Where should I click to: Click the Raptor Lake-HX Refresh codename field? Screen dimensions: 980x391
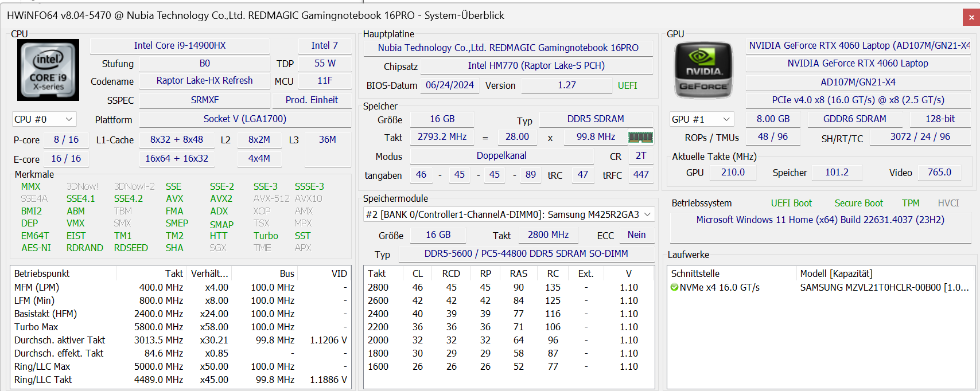(x=204, y=80)
